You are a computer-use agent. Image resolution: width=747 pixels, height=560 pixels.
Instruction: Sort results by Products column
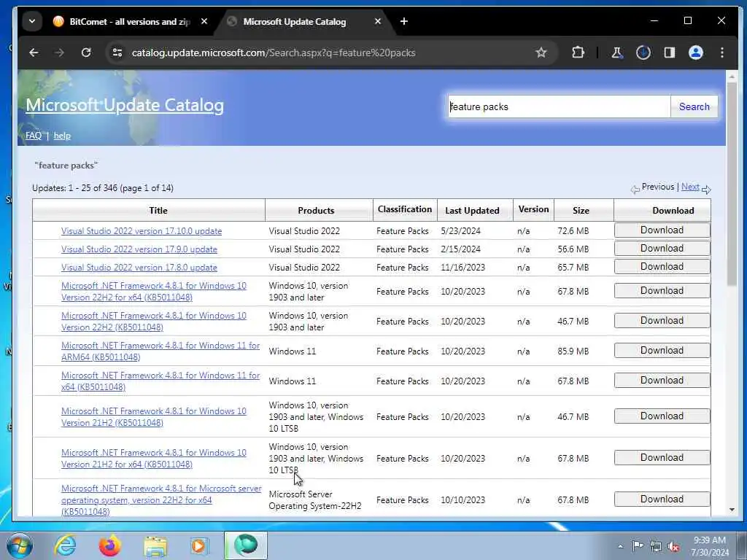(316, 211)
